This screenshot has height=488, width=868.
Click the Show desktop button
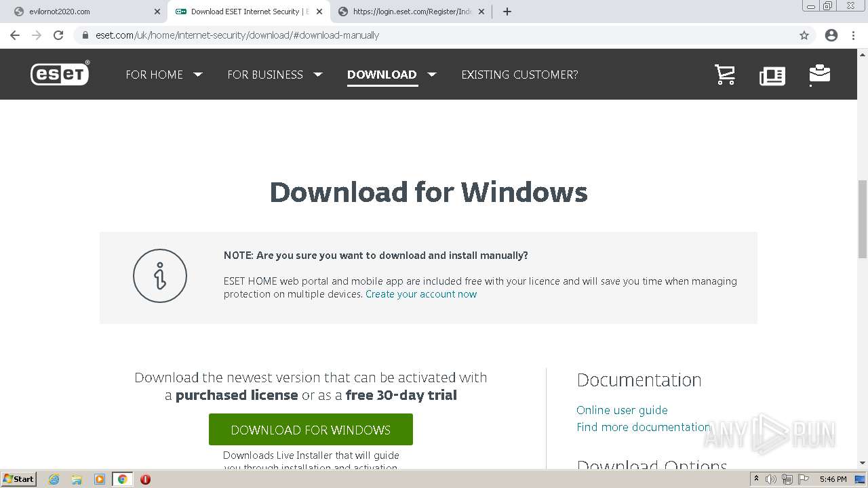point(861,479)
